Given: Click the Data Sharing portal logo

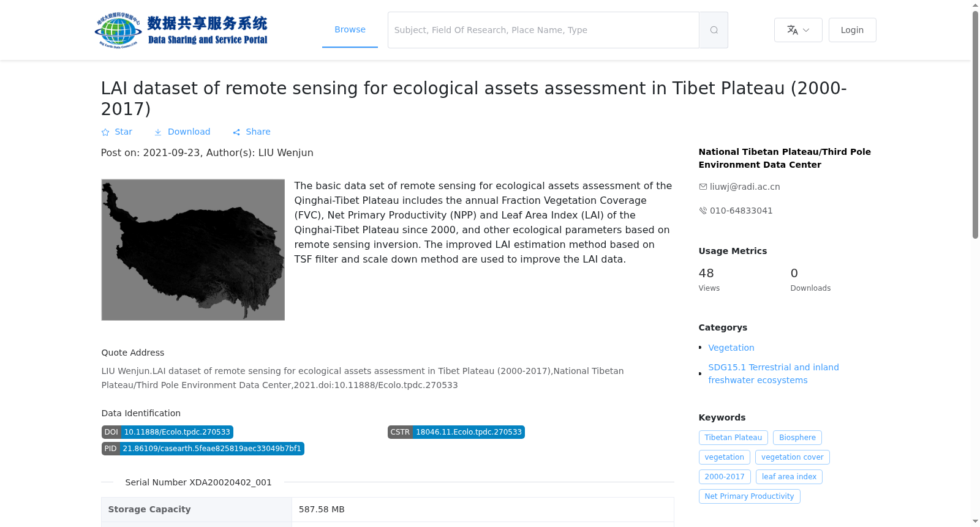Looking at the screenshot, I should (x=181, y=30).
